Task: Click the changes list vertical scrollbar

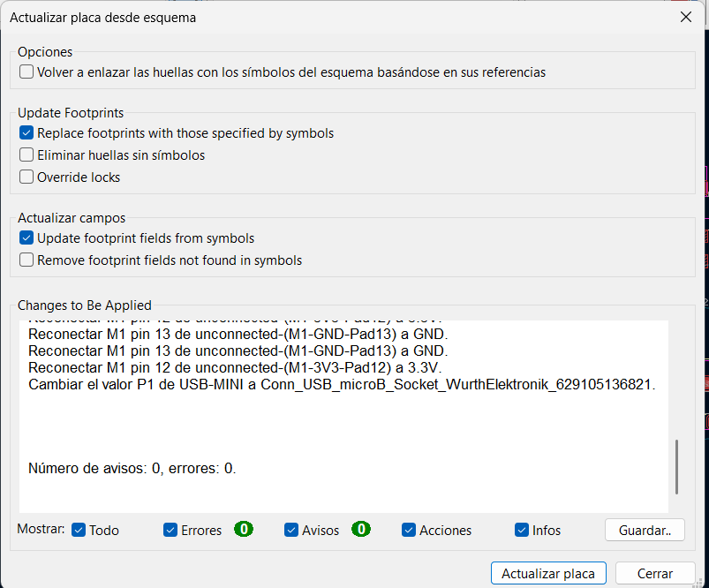Action: [676, 468]
